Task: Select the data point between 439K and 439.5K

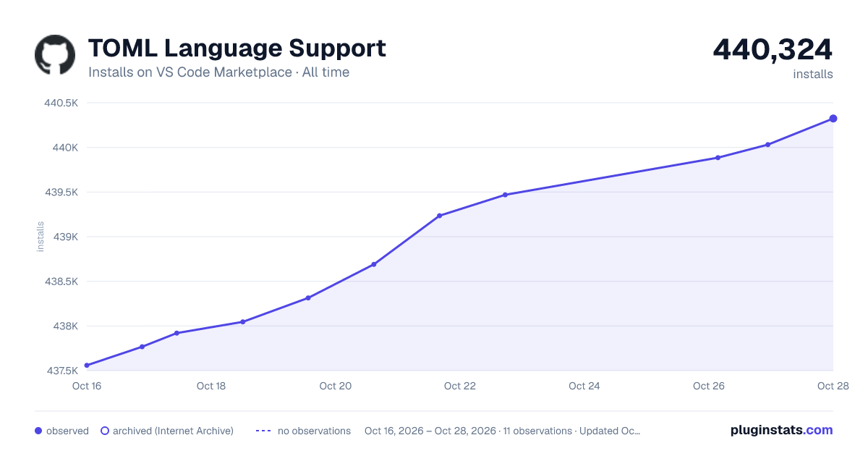Action: click(x=439, y=216)
